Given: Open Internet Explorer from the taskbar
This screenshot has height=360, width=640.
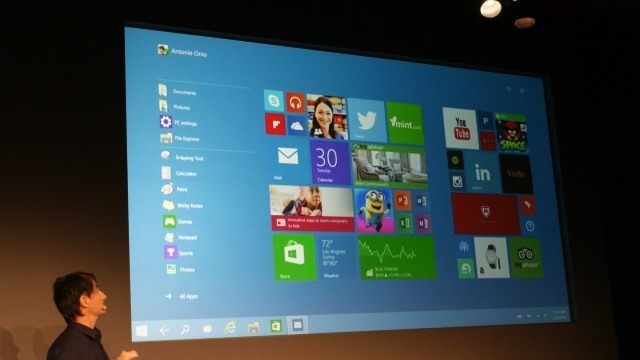Looking at the screenshot, I should tap(230, 327).
